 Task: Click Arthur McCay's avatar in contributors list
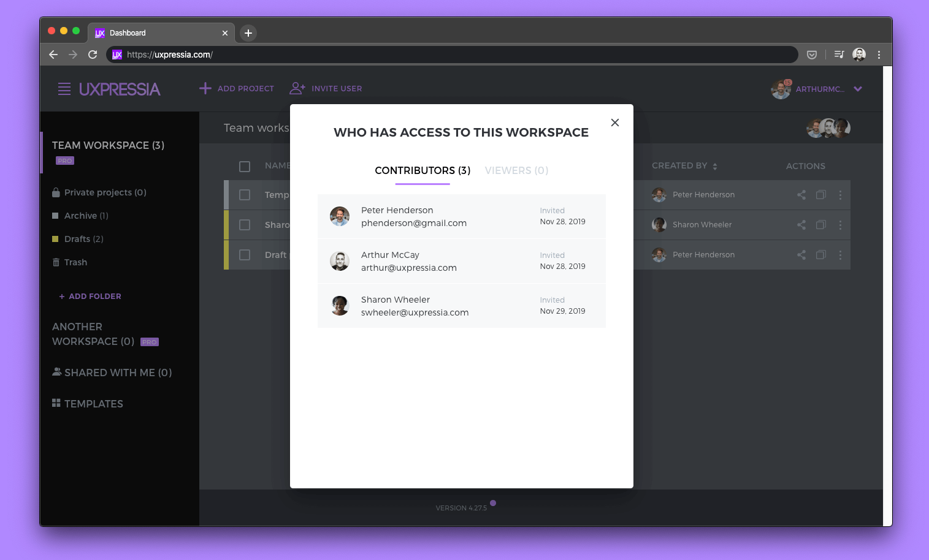(340, 261)
